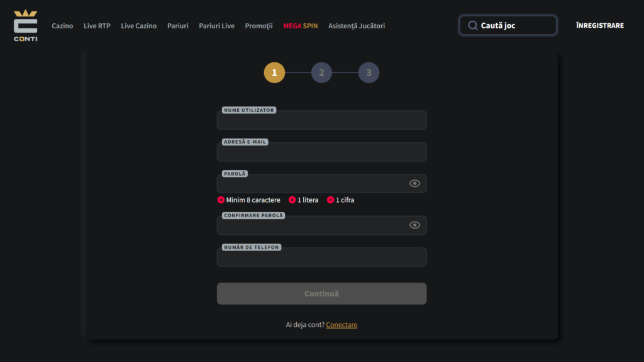Click the red X beside Minim 8 caractere

pos(221,200)
